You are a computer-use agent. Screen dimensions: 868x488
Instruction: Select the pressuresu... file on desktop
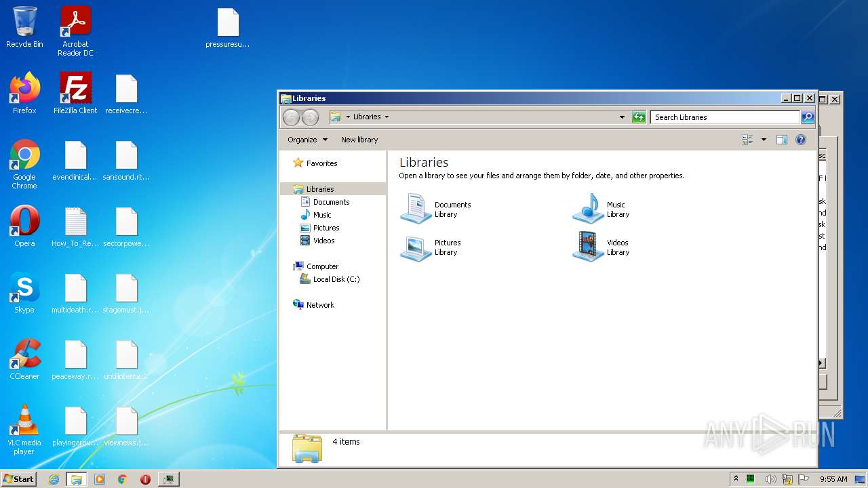pyautogui.click(x=228, y=28)
